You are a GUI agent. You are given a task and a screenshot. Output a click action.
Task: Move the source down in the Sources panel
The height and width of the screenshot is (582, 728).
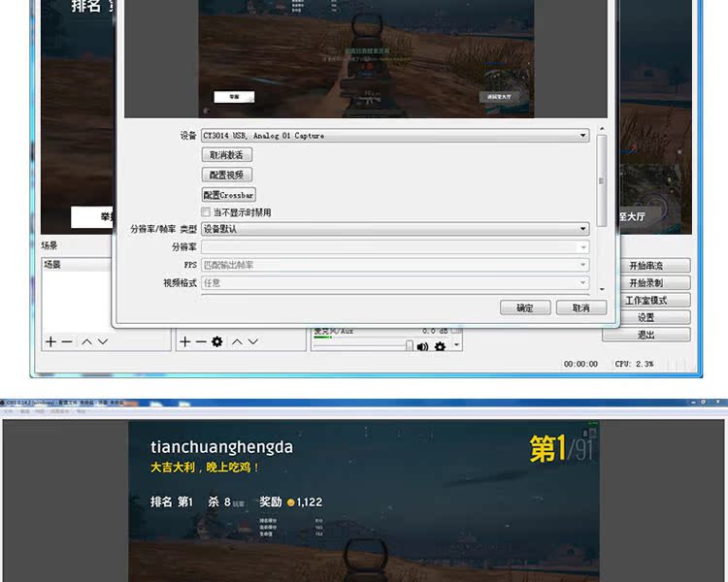point(253,342)
